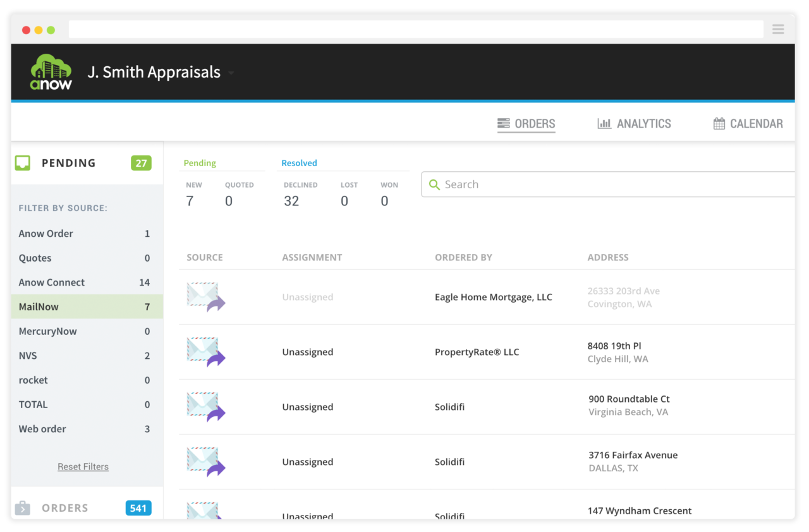Select the Web order source filter

coord(84,429)
